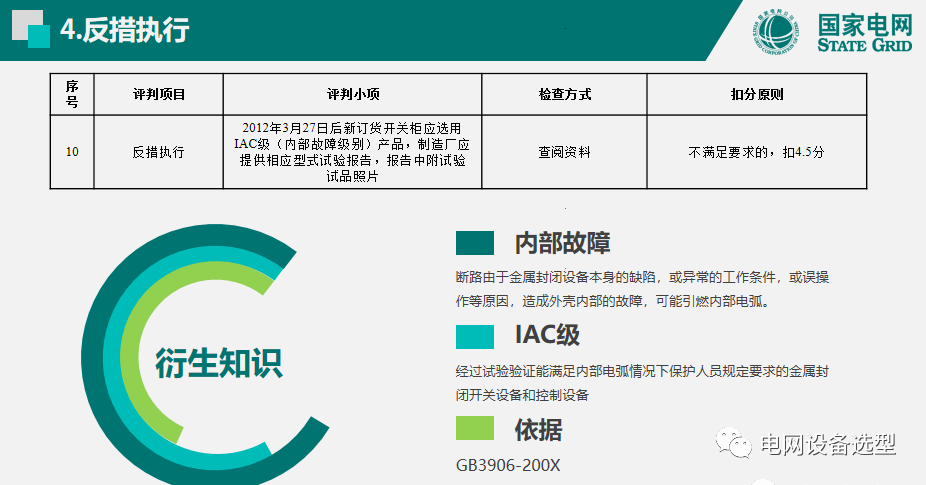Select the 查阅资料 table cell
Viewport: 926px width, 485px height.
564,152
